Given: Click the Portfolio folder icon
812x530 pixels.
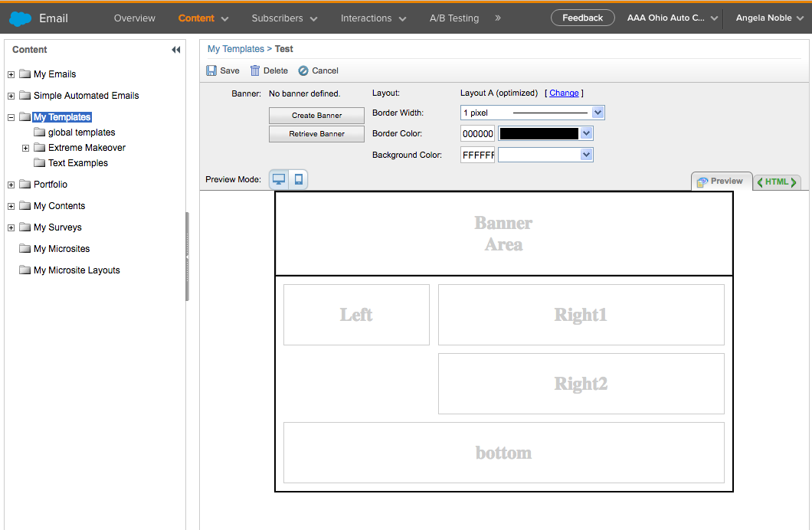Looking at the screenshot, I should [25, 184].
